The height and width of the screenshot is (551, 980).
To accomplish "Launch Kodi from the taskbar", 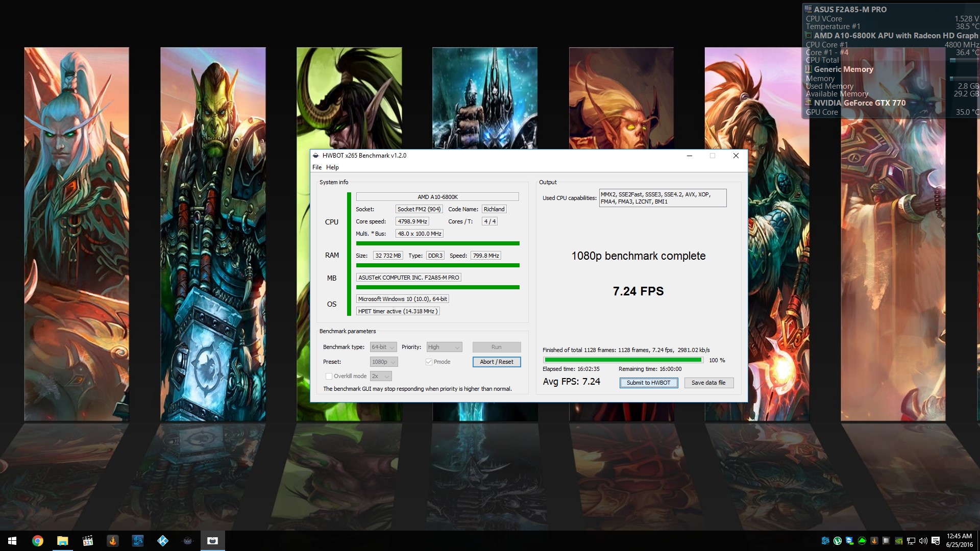I will pos(162,541).
